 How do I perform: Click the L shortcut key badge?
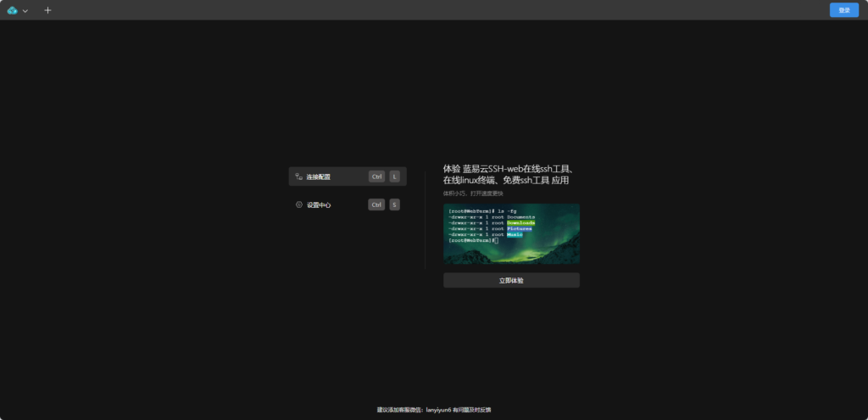pyautogui.click(x=395, y=176)
